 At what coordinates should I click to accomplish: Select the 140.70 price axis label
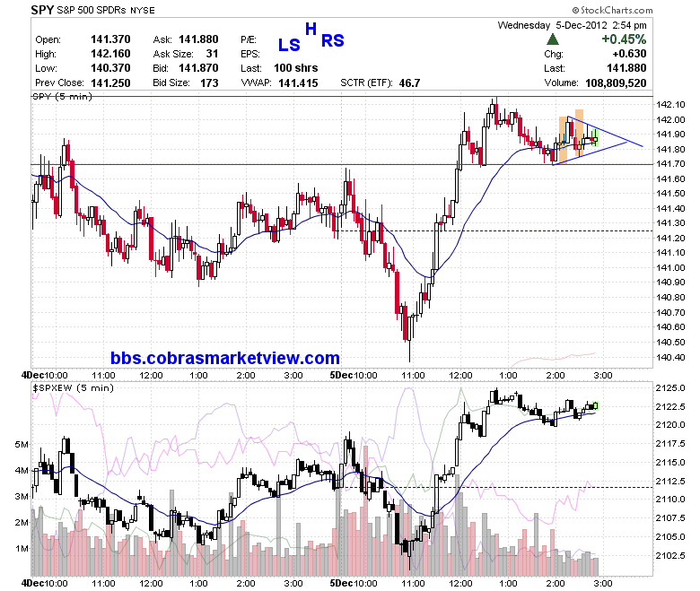tap(670, 312)
